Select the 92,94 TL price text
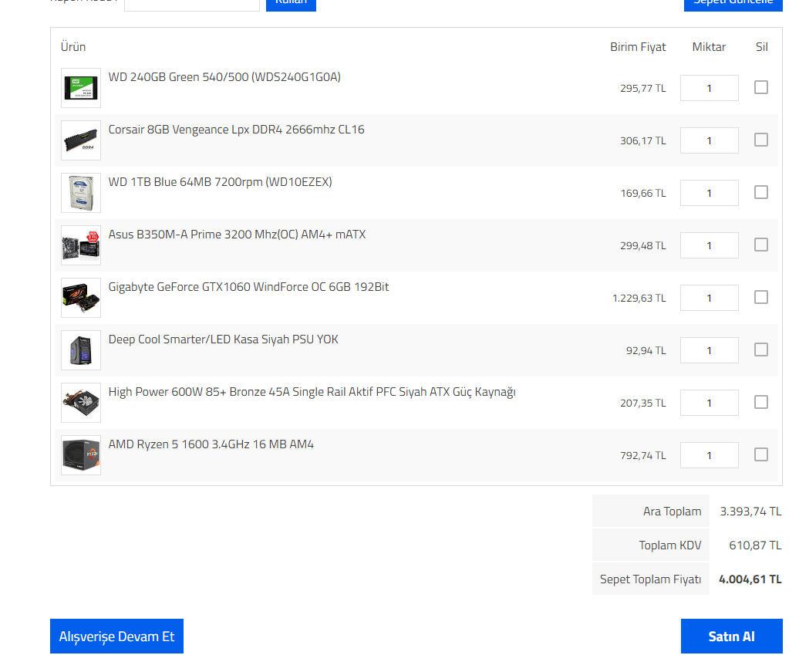Viewport: 799px width, 672px height. [646, 351]
